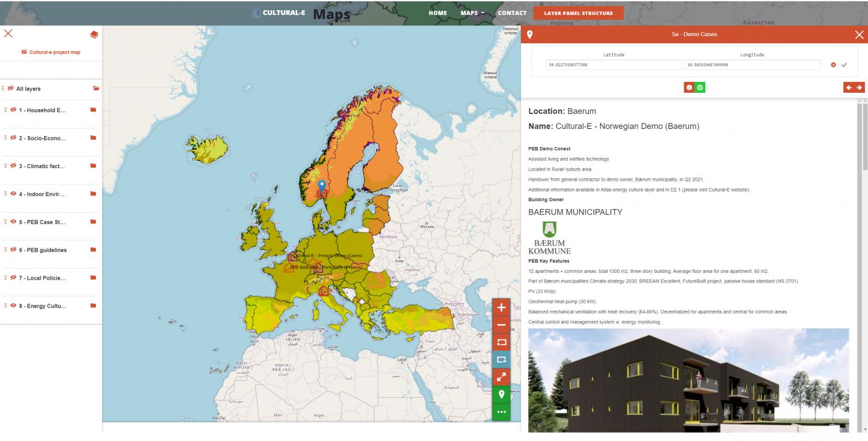Click the Latitude input field

[x=613, y=64]
